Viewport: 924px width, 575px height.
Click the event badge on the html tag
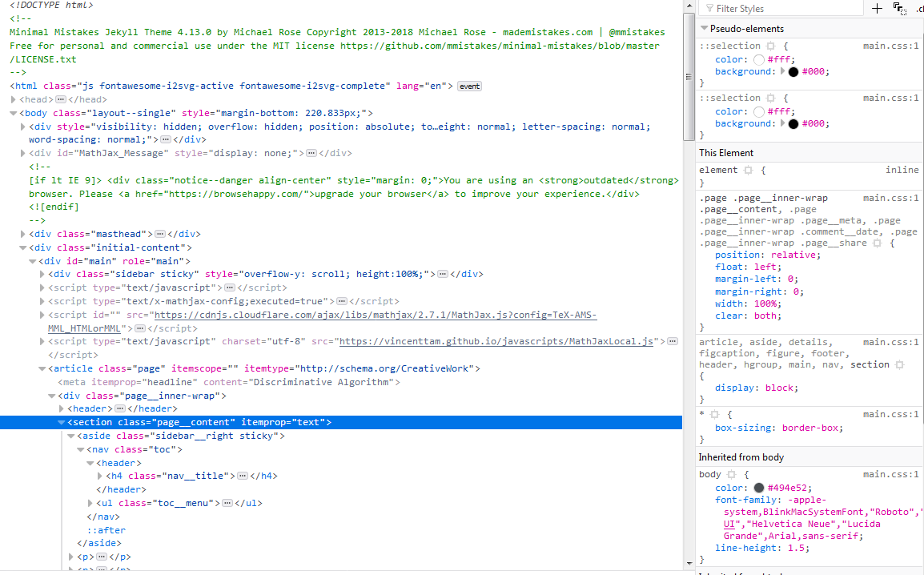point(469,85)
